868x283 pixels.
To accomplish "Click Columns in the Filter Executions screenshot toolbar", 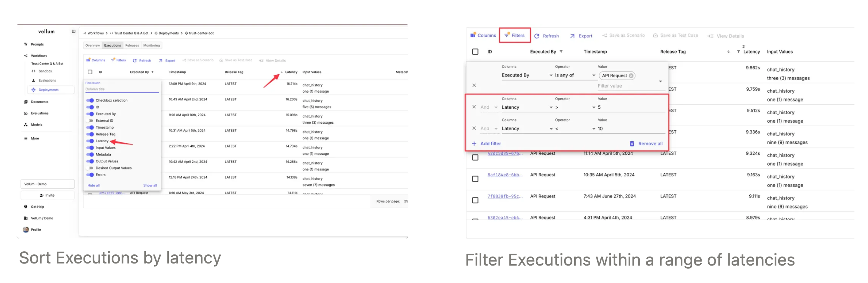I will click(483, 35).
